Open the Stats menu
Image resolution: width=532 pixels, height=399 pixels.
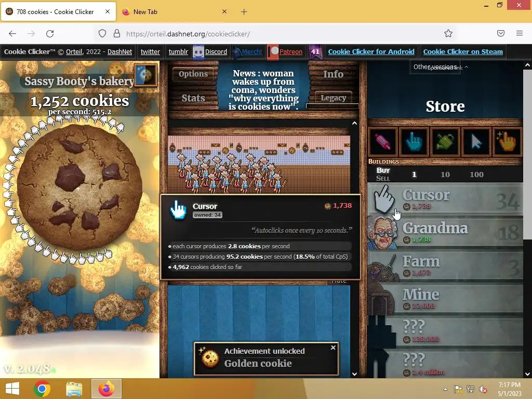click(x=193, y=98)
